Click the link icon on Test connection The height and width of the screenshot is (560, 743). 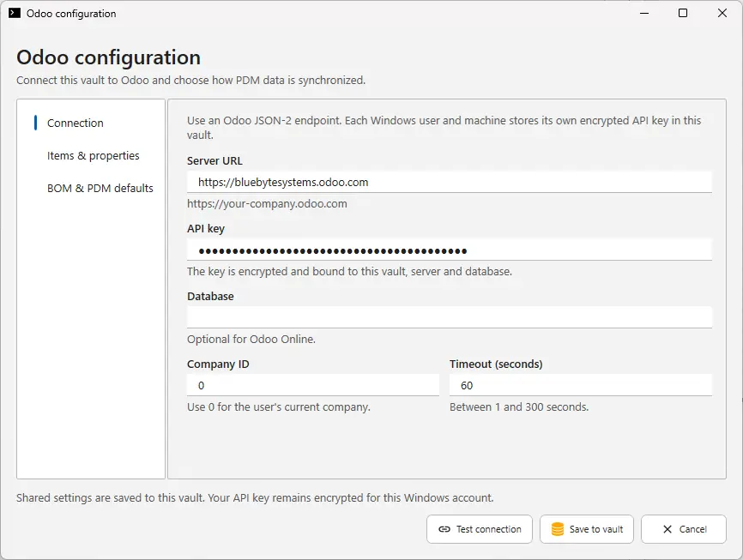444,529
